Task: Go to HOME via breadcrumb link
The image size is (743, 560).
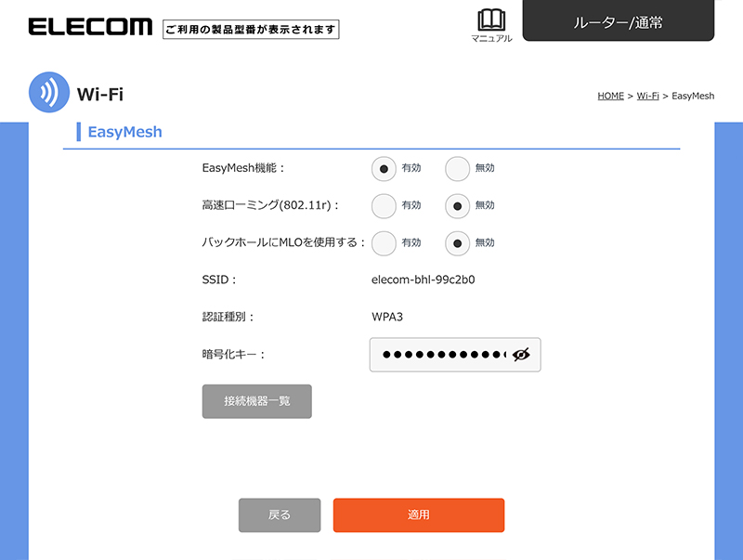Action: point(610,96)
